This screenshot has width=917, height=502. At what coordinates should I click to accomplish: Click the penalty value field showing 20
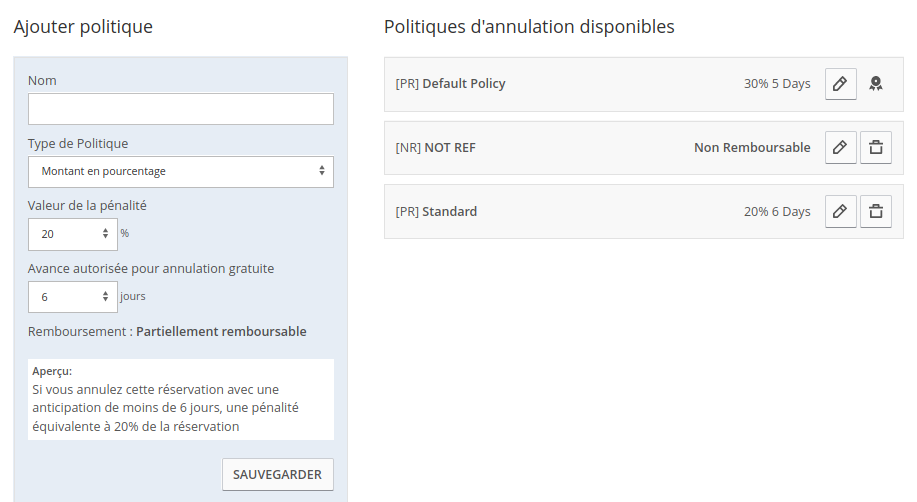pos(73,234)
